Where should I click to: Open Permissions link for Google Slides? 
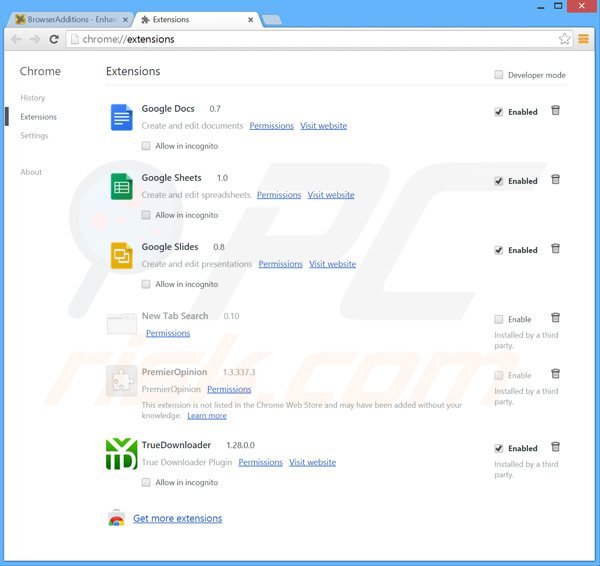point(280,264)
